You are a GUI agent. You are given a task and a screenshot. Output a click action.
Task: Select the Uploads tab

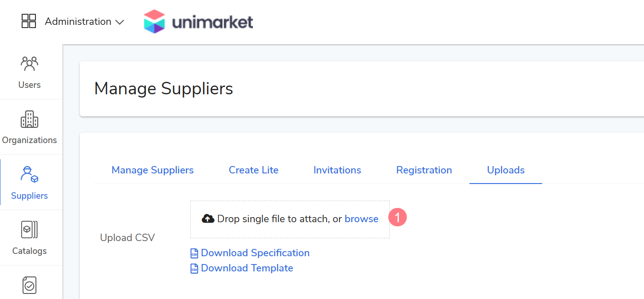(506, 170)
